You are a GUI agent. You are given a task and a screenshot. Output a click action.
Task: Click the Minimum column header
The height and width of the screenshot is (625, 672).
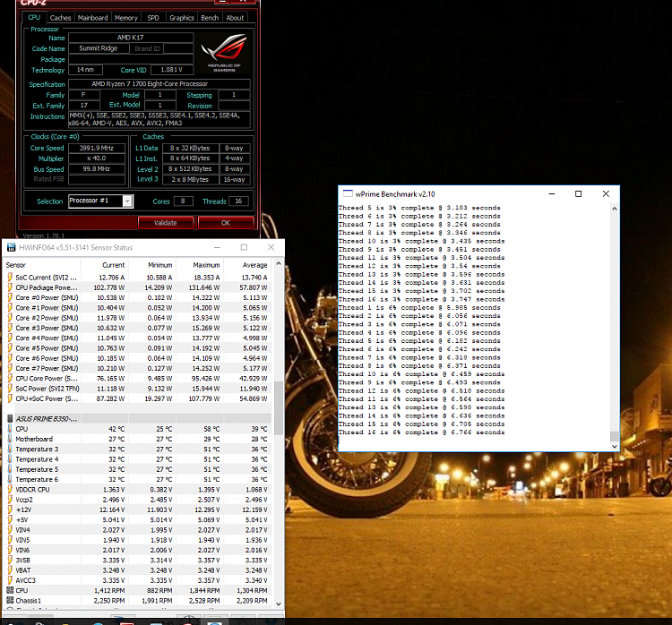pyautogui.click(x=152, y=265)
